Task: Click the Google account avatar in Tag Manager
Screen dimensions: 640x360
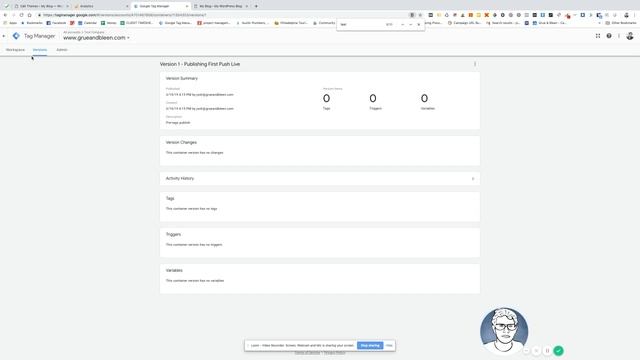Action: tap(630, 36)
